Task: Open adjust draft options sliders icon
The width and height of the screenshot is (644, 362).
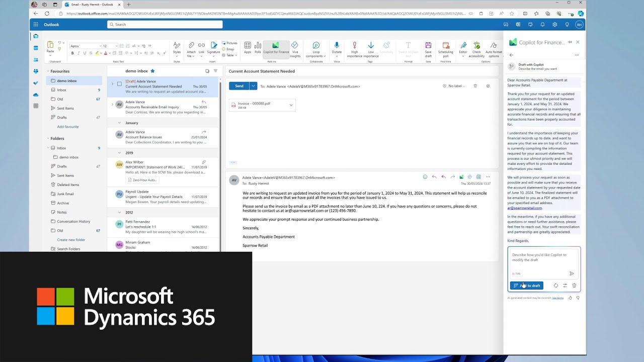Action: pyautogui.click(x=565, y=286)
